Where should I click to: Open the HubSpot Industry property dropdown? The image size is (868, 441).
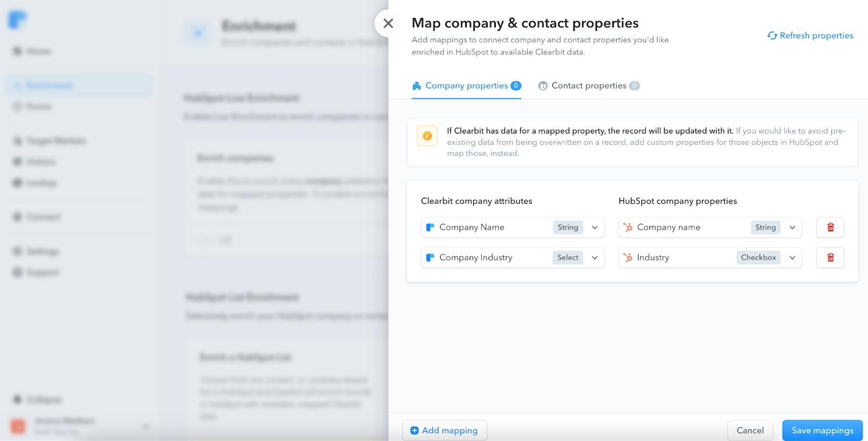click(710, 258)
